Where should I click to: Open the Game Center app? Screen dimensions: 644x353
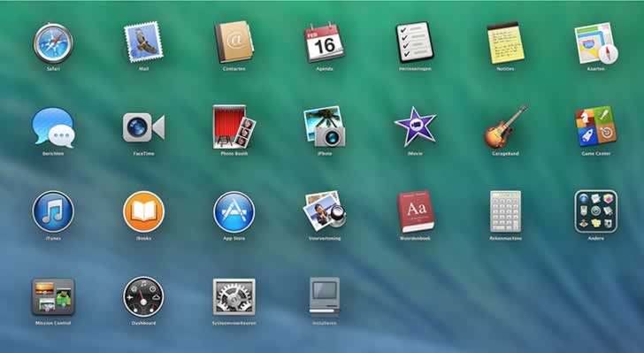[x=595, y=127]
